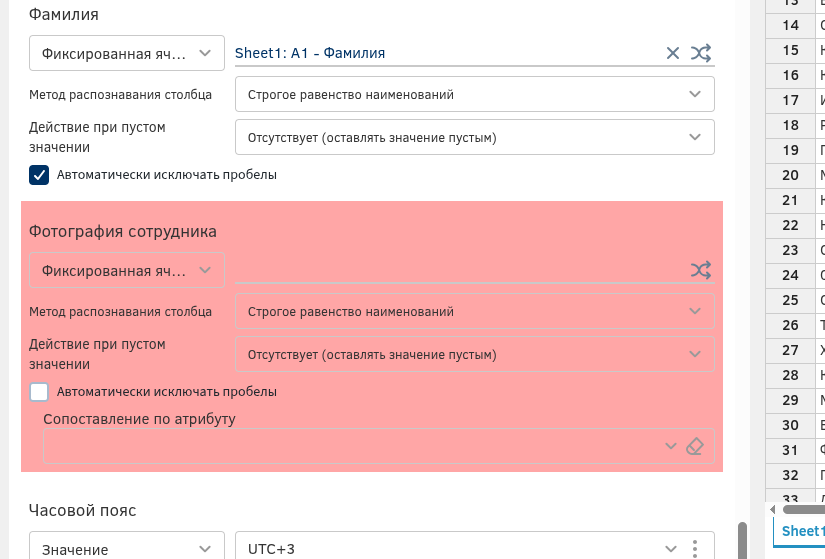Uncheck Автоматически исключать пробелы under Фамилия
825x559 pixels.
[39, 175]
